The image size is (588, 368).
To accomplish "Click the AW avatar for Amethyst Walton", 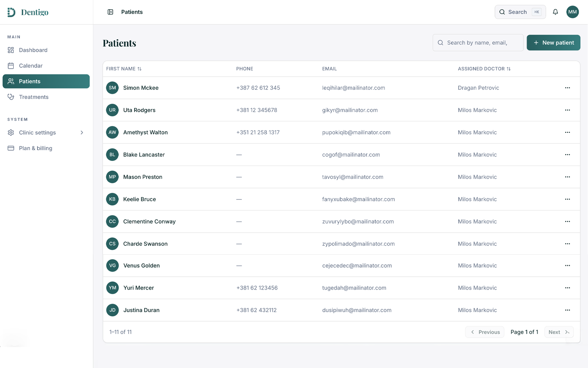I will coord(112,132).
